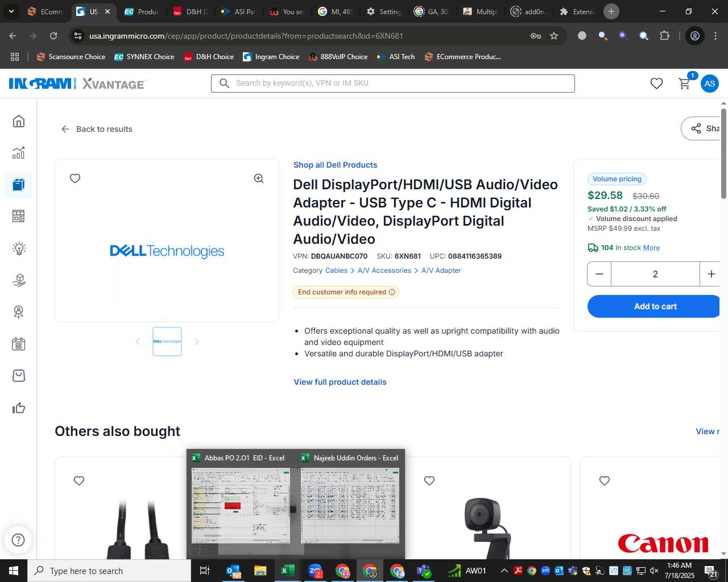Click Shop all Dell Products link
Image resolution: width=728 pixels, height=582 pixels.
(x=335, y=165)
